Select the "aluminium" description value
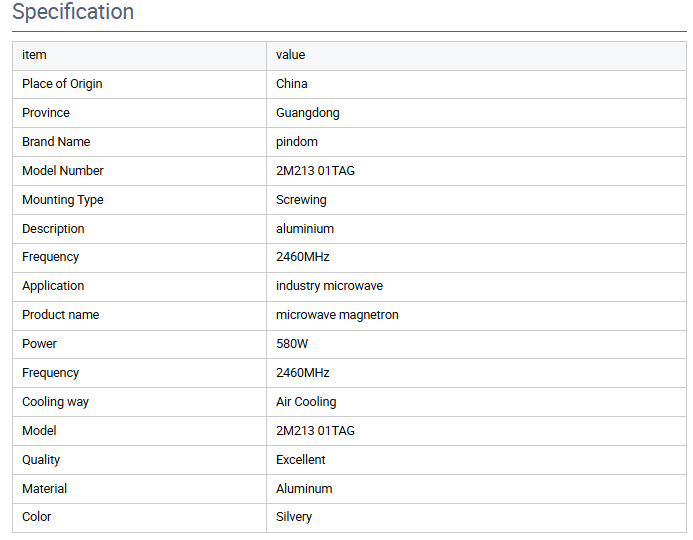The image size is (693, 540). coord(305,228)
